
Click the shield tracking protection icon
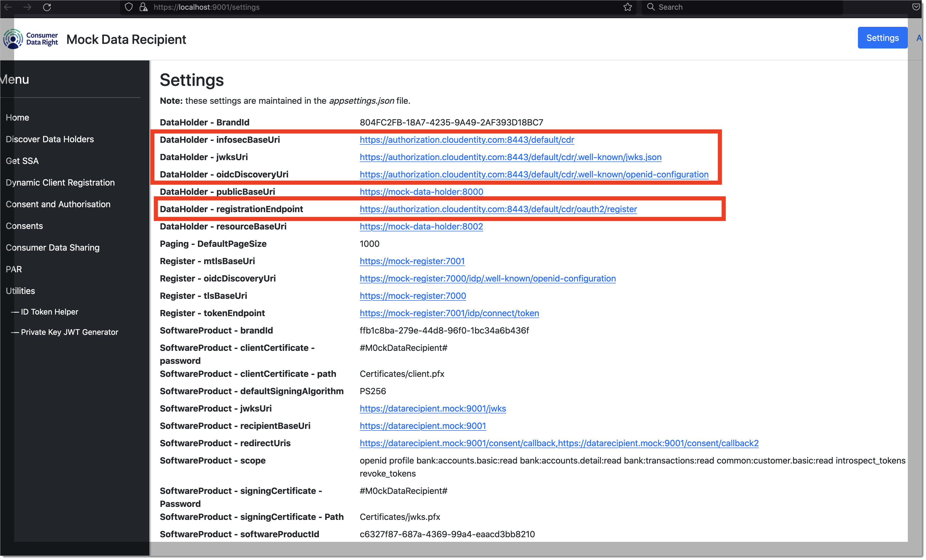pos(129,7)
